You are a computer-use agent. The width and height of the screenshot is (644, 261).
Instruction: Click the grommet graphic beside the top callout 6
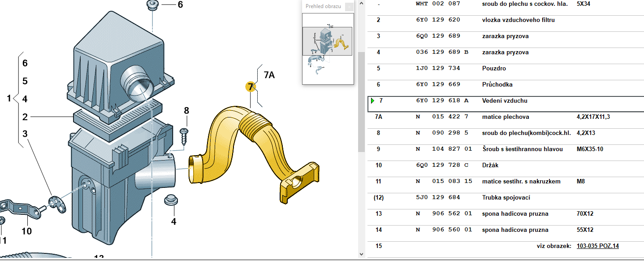click(x=153, y=6)
